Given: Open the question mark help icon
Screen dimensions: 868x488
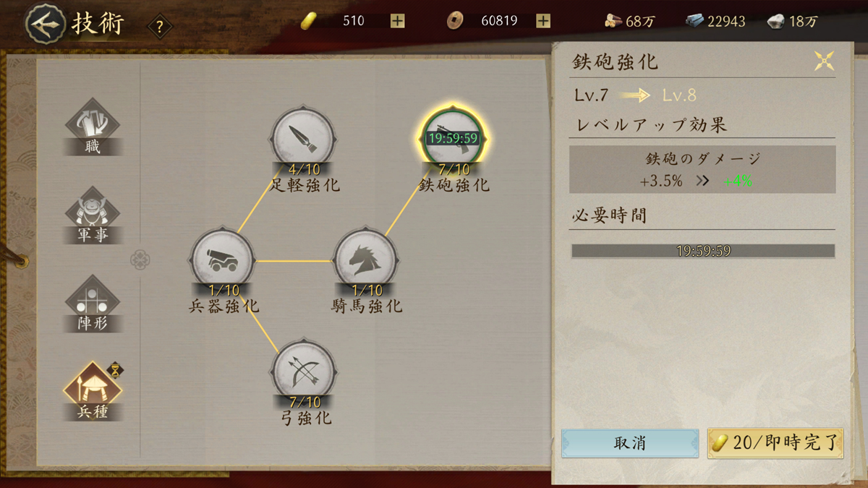Looking at the screenshot, I should [x=160, y=28].
